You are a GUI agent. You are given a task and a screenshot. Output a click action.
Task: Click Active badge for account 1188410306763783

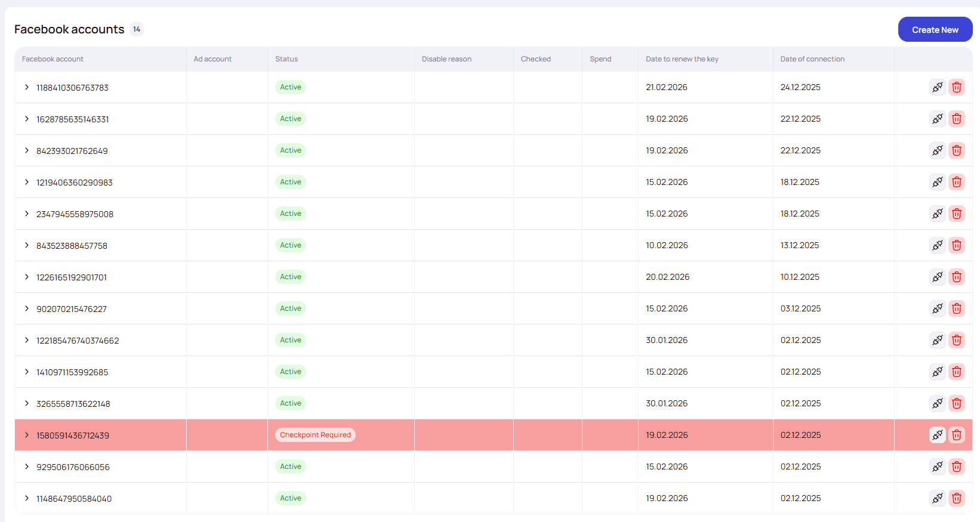291,87
